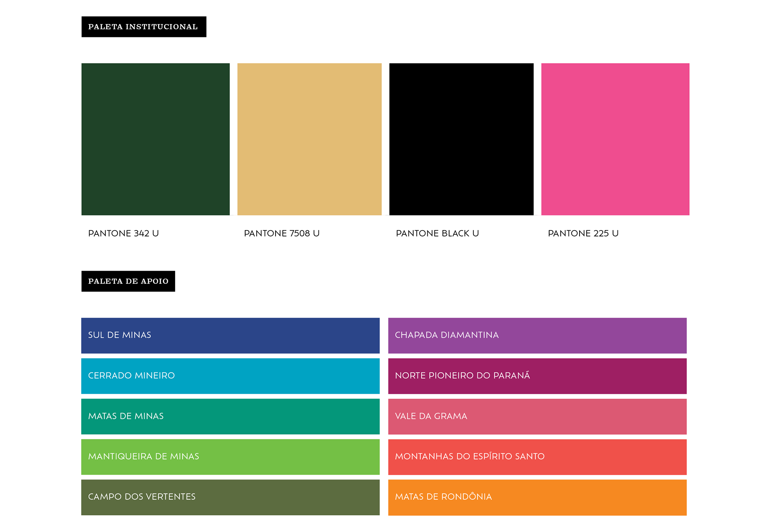
Task: Click the "Sul de Minas" text label
Action: point(119,335)
